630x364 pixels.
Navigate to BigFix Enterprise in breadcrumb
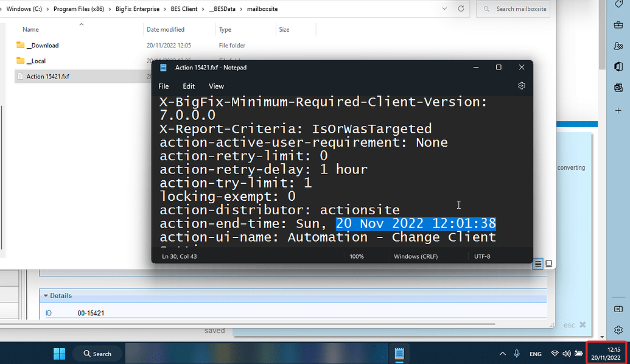(x=138, y=9)
